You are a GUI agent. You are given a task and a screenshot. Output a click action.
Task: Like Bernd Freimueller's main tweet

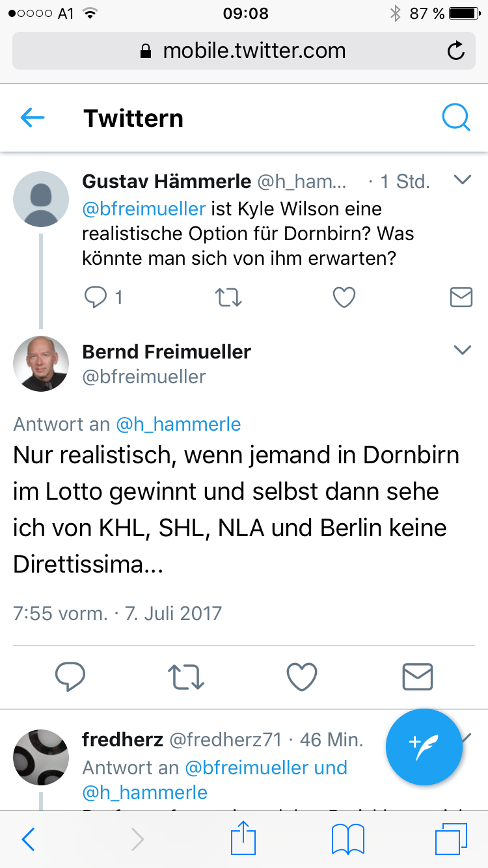tap(302, 677)
